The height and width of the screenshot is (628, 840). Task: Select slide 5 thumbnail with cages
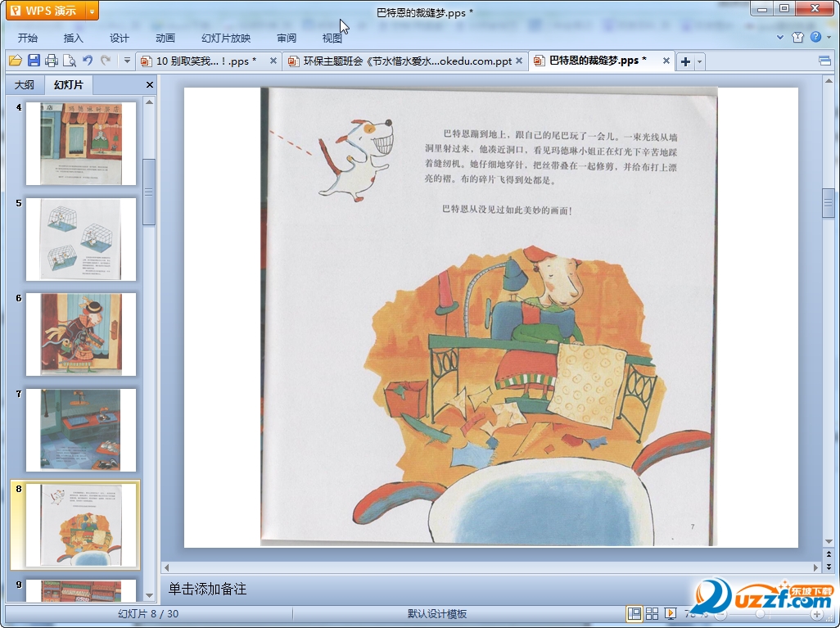tap(81, 239)
